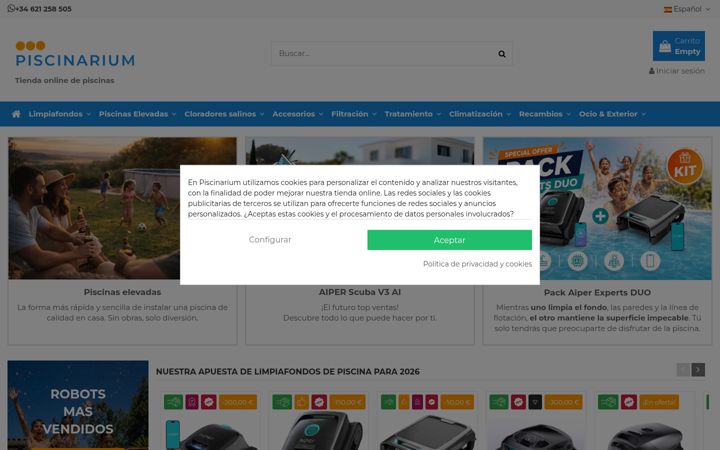Screen dimensions: 720x450
Task: Expand the Piscinas Elevadas chevron
Action: (174, 114)
